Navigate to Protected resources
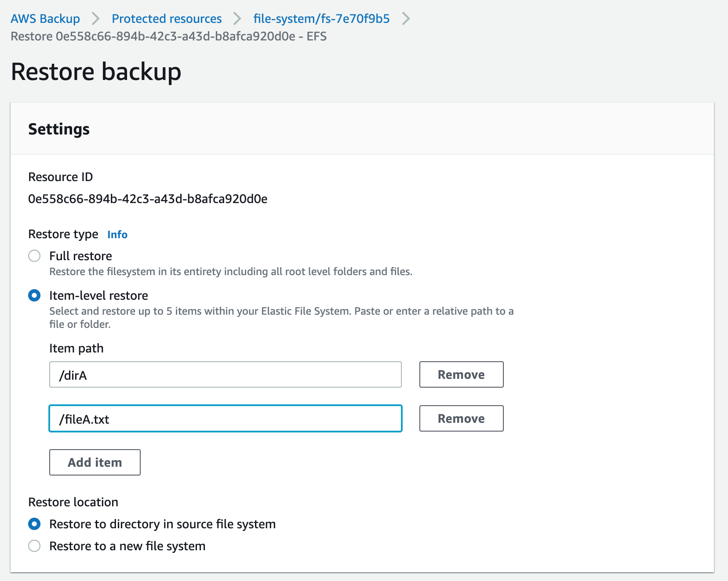Image resolution: width=728 pixels, height=581 pixels. tap(166, 18)
